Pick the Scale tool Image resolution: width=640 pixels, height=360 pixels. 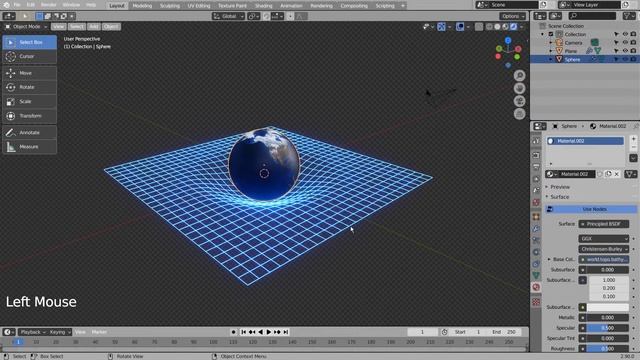point(29,102)
